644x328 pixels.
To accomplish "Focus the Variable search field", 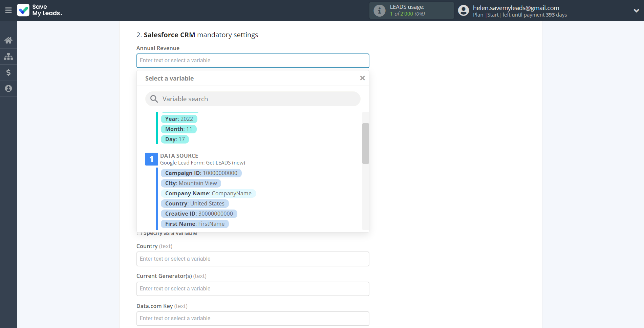I will [253, 99].
